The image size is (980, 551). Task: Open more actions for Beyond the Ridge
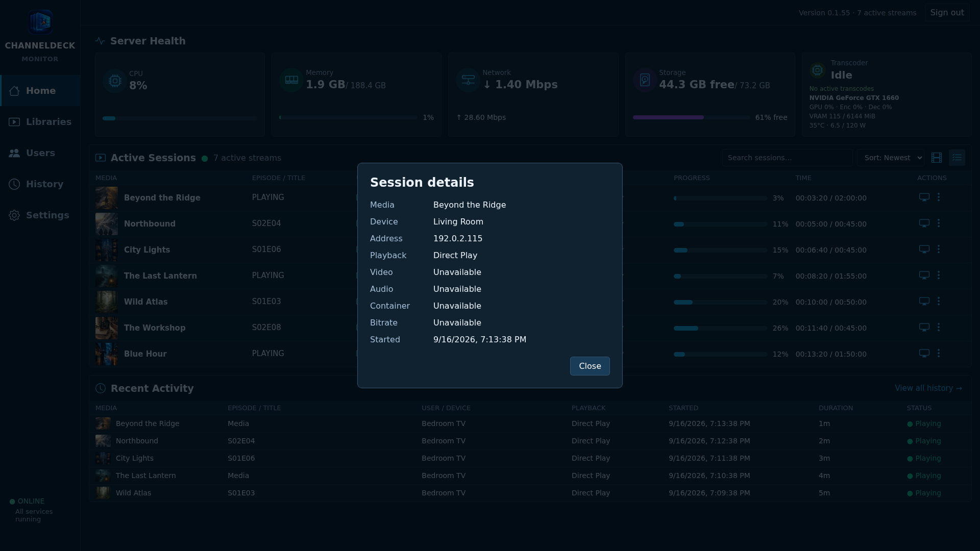939,197
